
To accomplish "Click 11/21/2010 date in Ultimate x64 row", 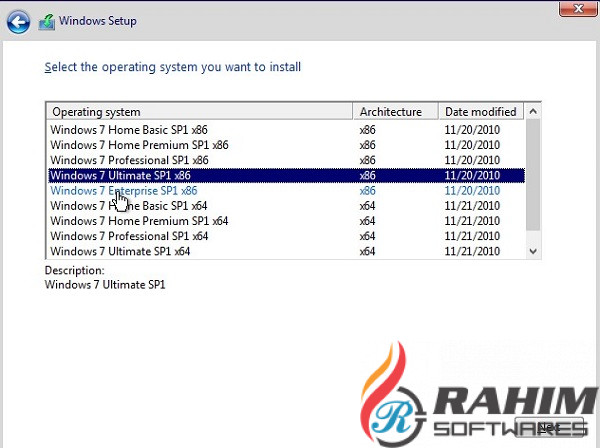I will (472, 251).
